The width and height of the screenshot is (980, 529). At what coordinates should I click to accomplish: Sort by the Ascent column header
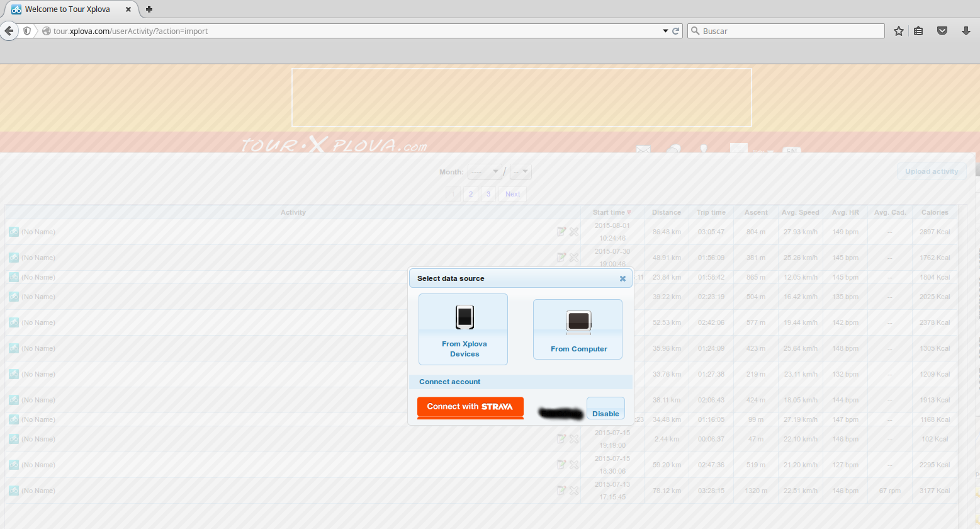[x=756, y=212]
